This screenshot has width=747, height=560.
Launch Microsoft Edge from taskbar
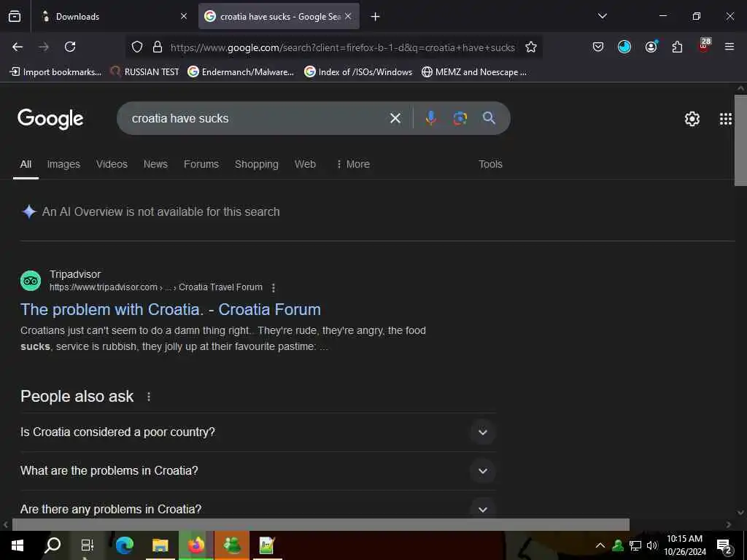[x=124, y=545]
